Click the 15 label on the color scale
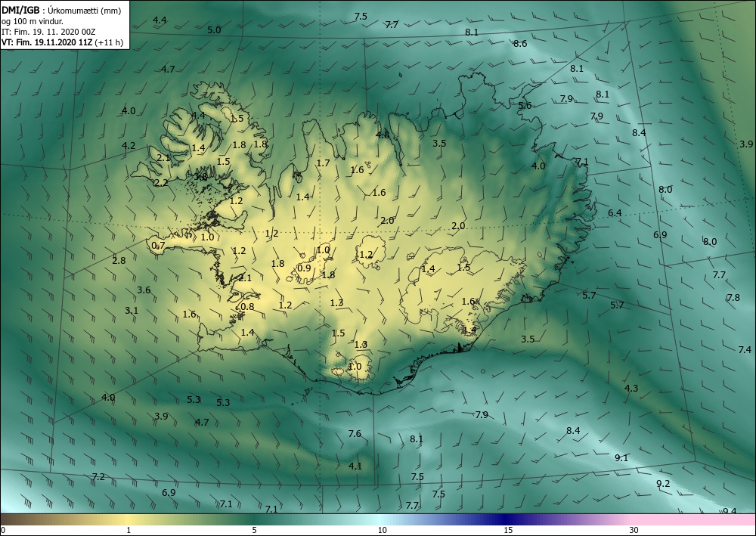The height and width of the screenshot is (536, 756). 508,531
